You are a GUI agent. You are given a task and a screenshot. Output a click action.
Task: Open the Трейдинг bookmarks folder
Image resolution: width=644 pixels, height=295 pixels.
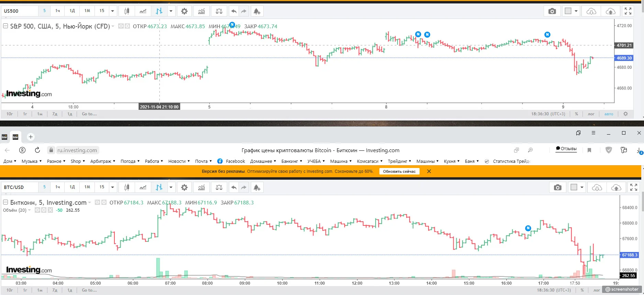point(399,161)
